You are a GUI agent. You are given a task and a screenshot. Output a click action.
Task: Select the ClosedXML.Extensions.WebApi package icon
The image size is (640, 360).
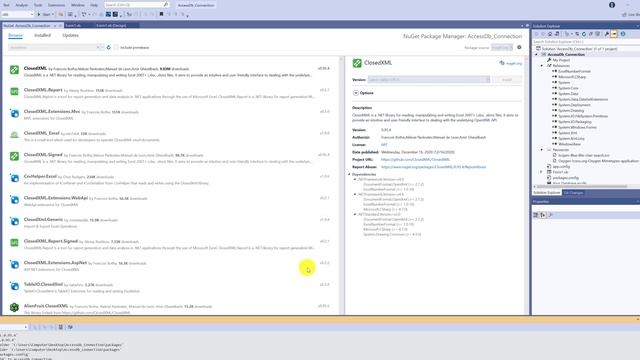tap(14, 200)
